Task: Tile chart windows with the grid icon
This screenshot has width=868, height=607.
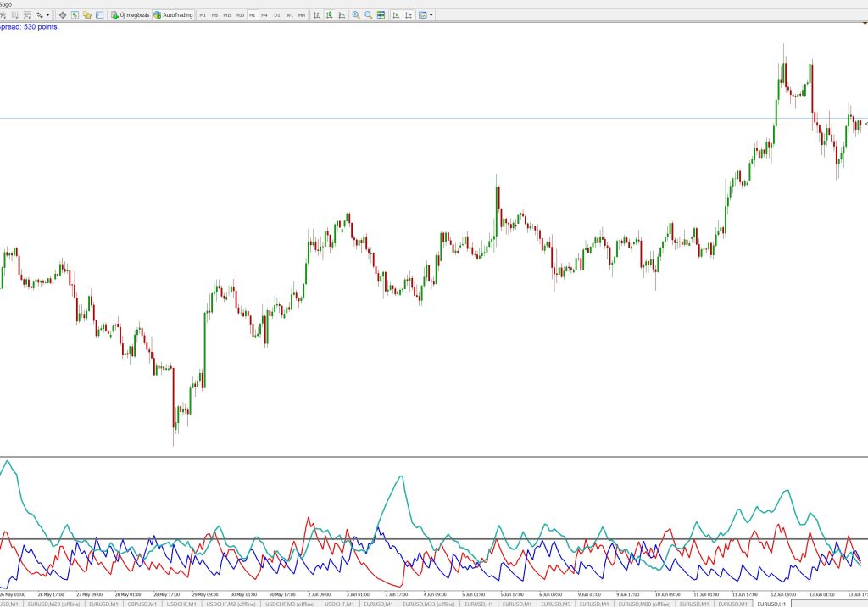Action: pos(381,15)
